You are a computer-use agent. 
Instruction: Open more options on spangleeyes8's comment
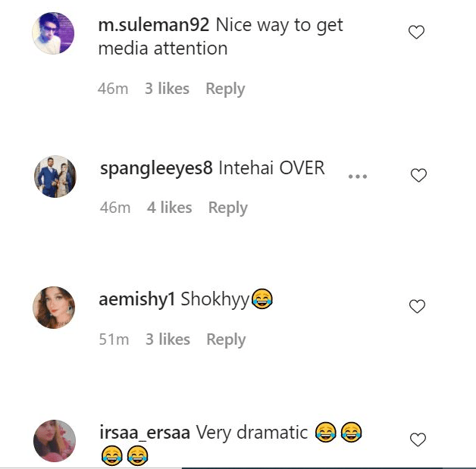click(x=357, y=177)
